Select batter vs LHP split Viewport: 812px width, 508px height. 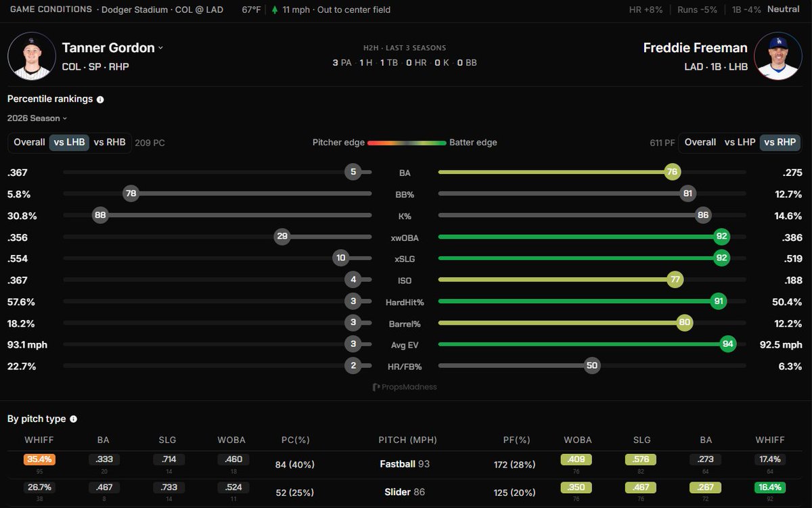click(x=739, y=142)
